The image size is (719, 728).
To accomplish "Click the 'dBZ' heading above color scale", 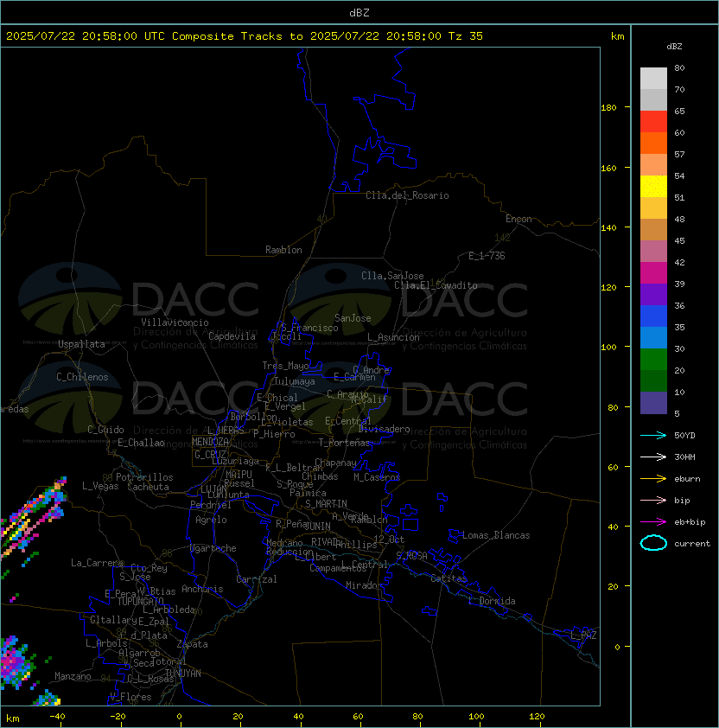I will (674, 47).
